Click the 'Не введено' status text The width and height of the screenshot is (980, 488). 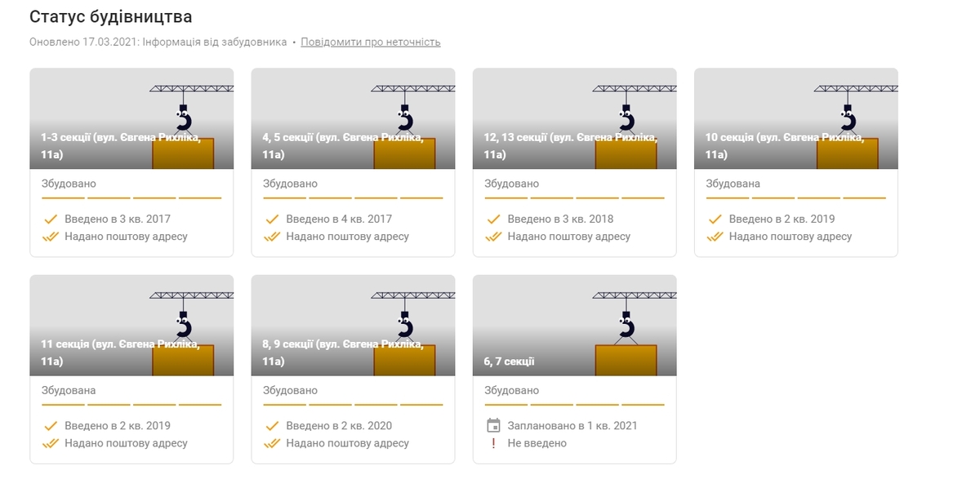537,443
